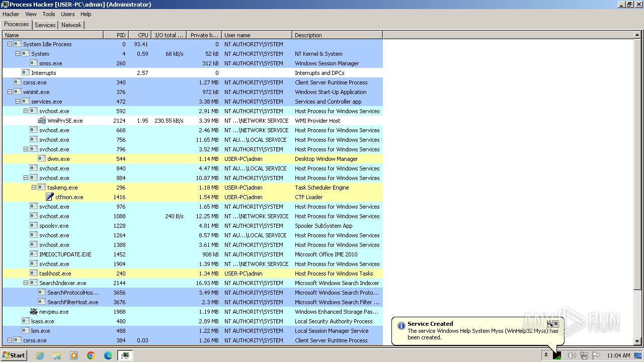Open Internet Explorer from the taskbar
The image size is (644, 362).
point(40,355)
